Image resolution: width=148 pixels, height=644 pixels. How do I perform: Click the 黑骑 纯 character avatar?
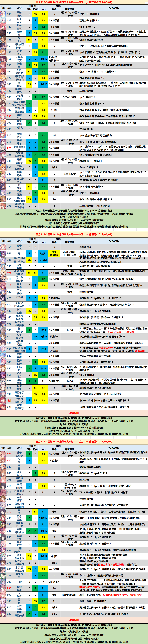(3, 33)
